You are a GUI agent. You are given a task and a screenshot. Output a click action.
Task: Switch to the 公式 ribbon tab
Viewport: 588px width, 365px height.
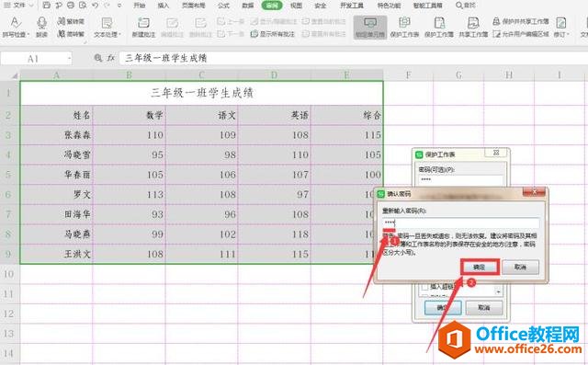[x=223, y=6]
